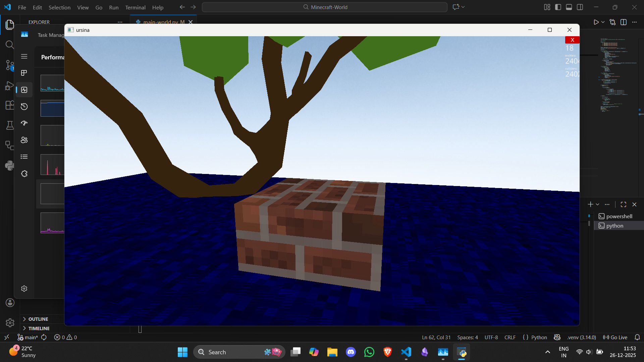Open the Extensions view
This screenshot has width=644, height=362.
[10, 105]
